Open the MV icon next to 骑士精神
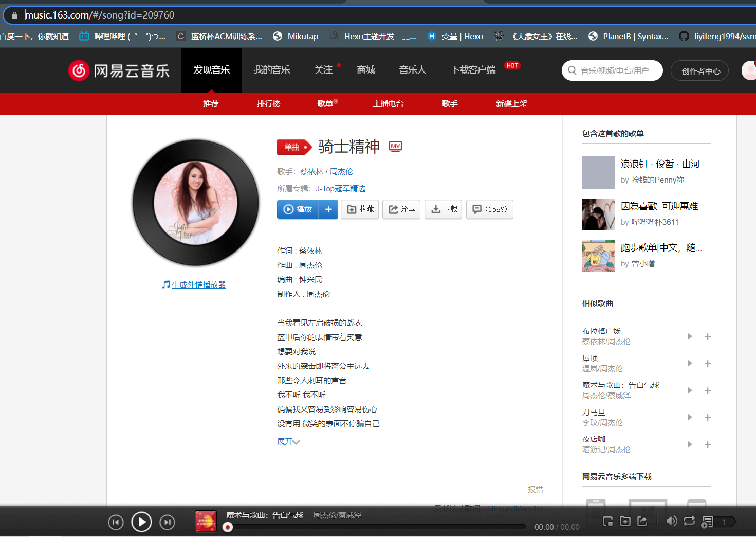Screen dimensions: 756x537 pos(395,147)
